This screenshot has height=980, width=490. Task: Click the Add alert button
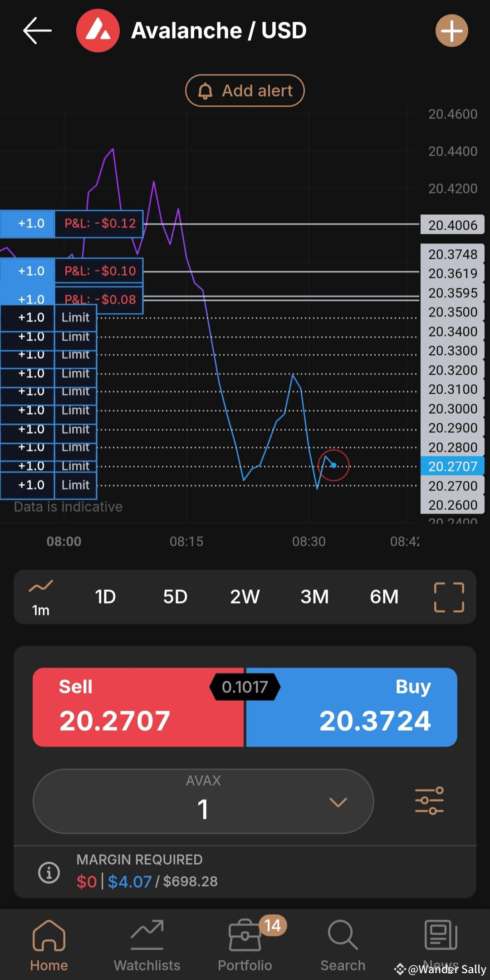click(x=245, y=90)
